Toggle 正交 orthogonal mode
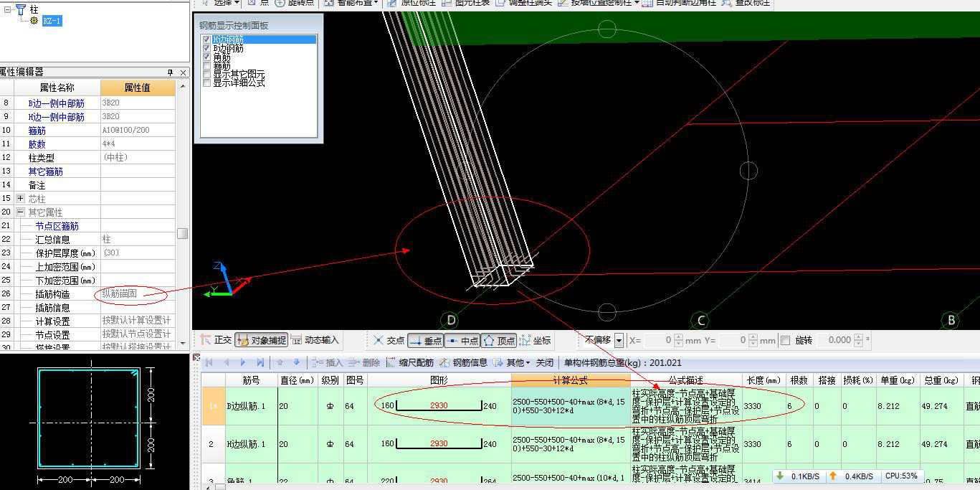This screenshot has width=980, height=490. (x=216, y=340)
